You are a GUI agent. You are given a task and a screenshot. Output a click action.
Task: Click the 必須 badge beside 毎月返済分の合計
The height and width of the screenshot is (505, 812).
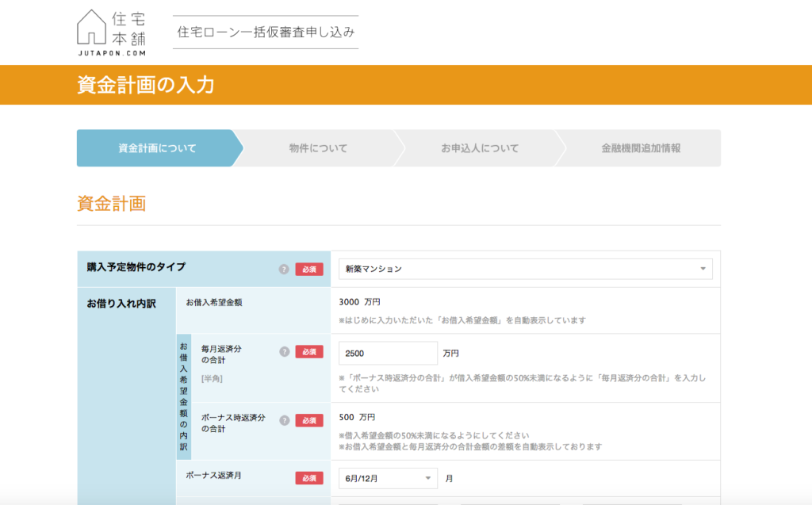pos(308,351)
